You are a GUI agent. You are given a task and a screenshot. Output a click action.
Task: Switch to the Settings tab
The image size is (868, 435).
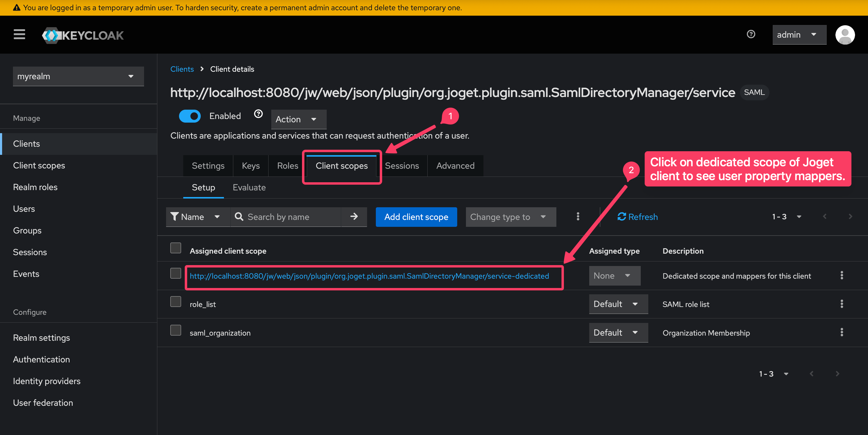[x=208, y=166]
